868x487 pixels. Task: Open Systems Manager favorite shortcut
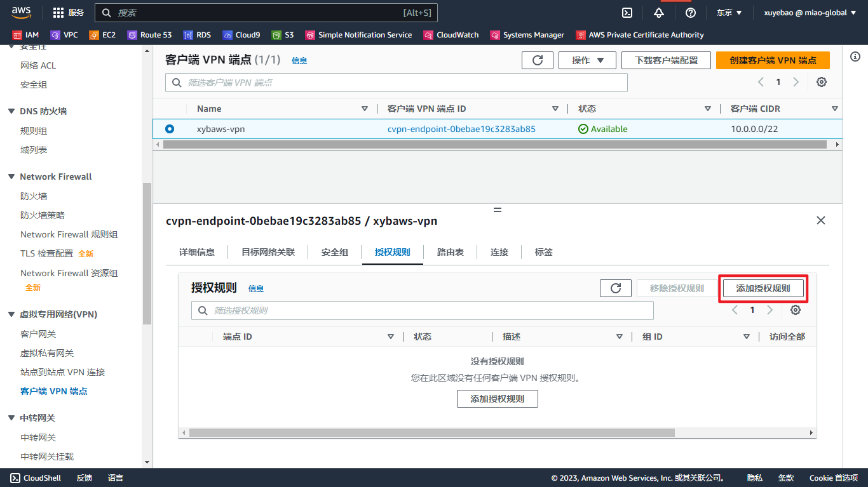527,35
